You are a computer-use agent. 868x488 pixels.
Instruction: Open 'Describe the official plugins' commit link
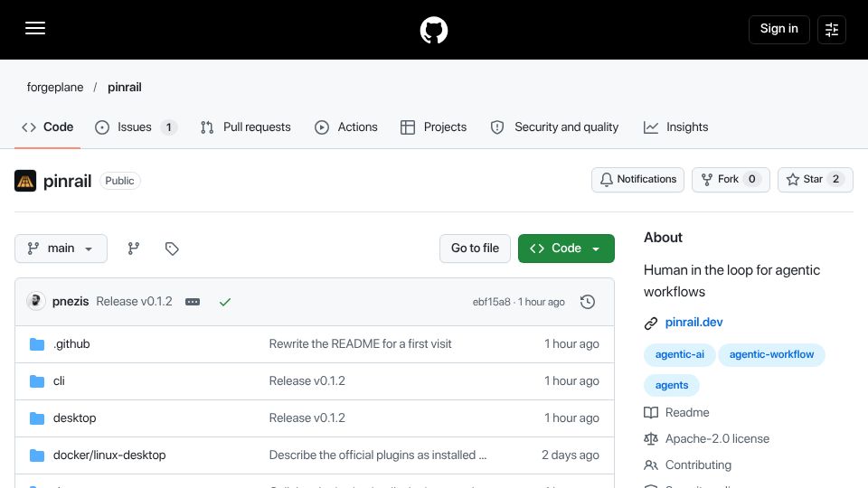[378, 455]
